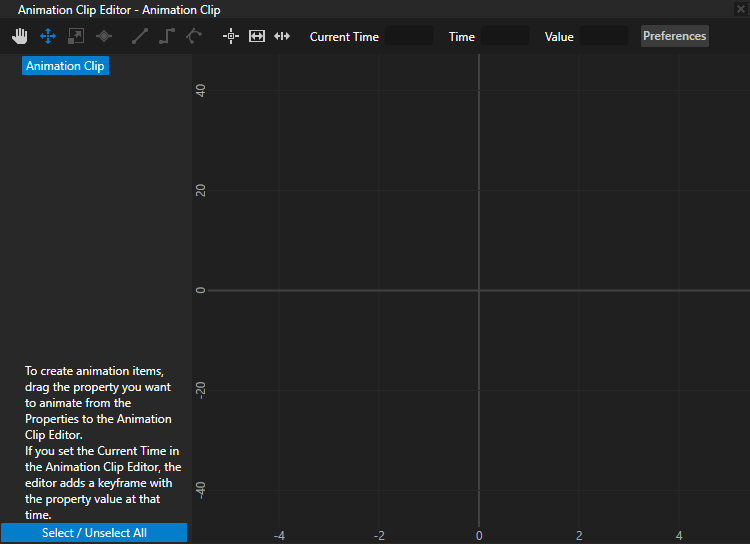This screenshot has width=750, height=544.
Task: Click the horizontal arrows with divider icon
Action: point(282,36)
